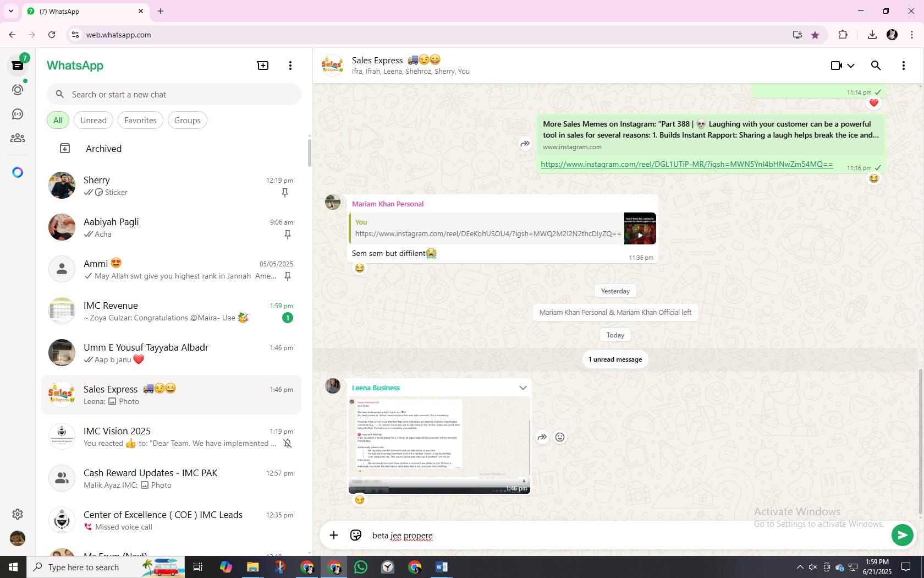Open heart reaction on sent message
Image resolution: width=924 pixels, height=578 pixels.
(874, 103)
